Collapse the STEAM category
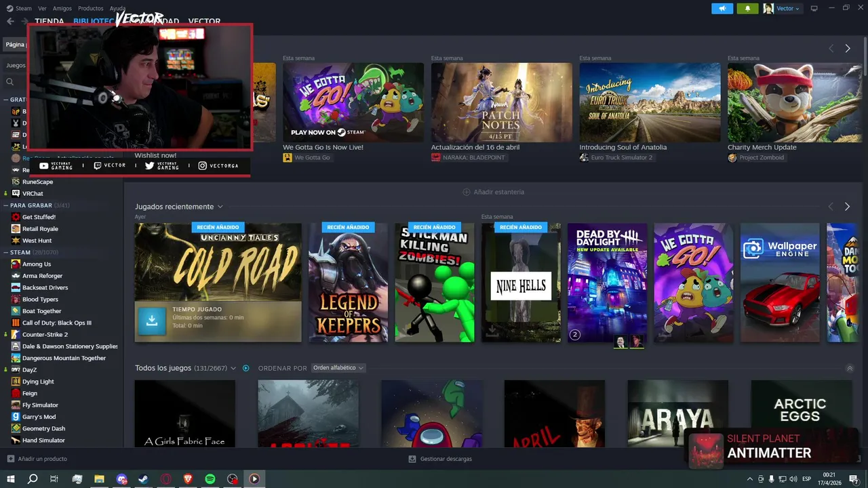868x488 pixels. (5, 252)
